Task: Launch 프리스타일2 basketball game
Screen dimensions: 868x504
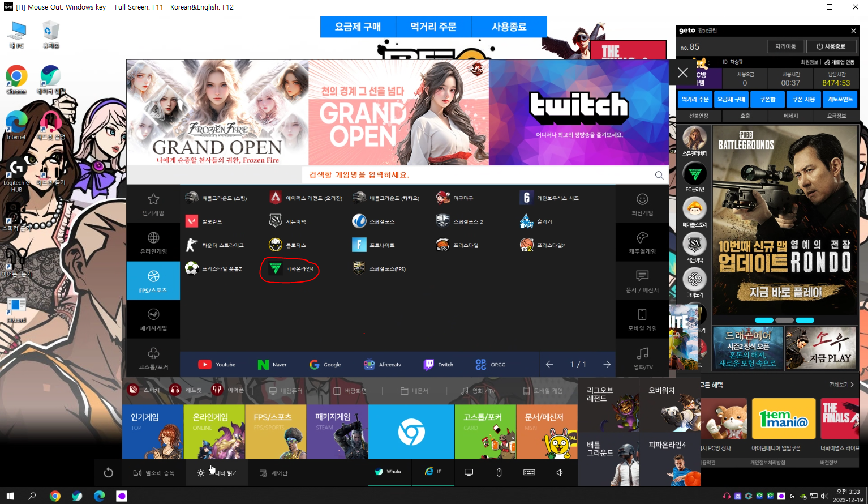Action: tap(542, 245)
